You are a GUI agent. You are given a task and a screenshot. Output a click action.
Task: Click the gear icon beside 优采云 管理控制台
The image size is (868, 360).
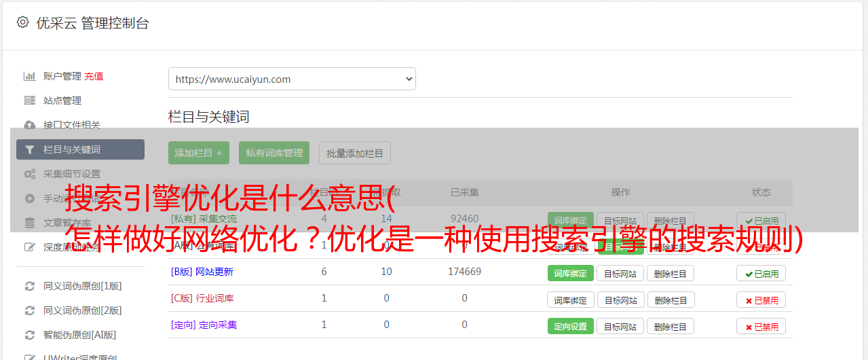tap(22, 22)
